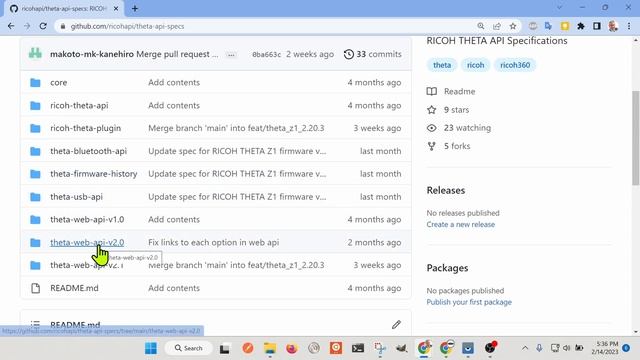Viewport: 640px width, 360px height.
Task: Click folder icon next to theta-bluetooth-api
Action: [36, 151]
